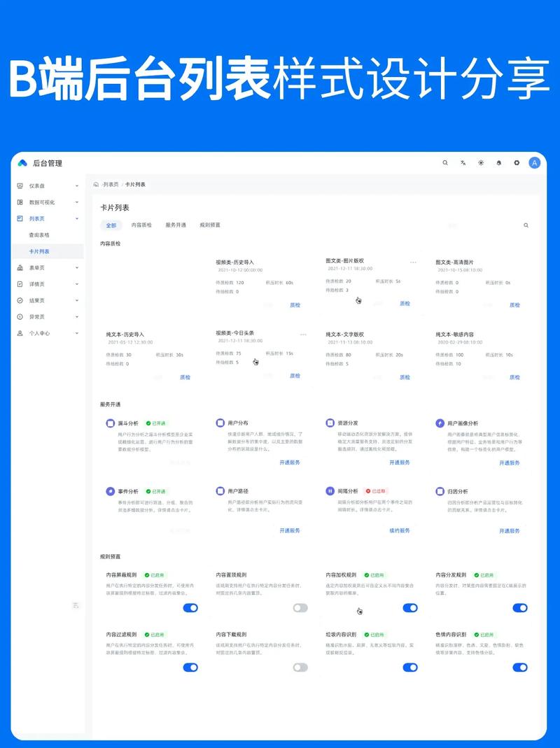Click the search icon beside the card list tabs

526,225
